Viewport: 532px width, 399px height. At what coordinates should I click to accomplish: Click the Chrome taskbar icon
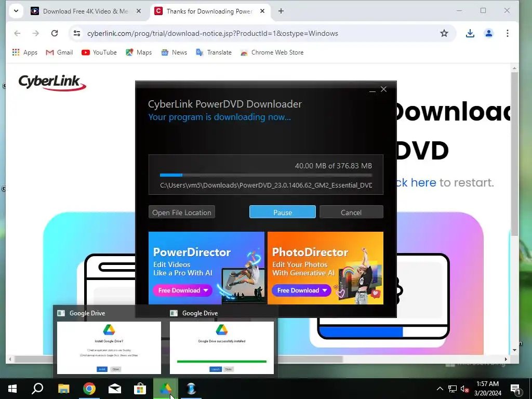click(89, 389)
